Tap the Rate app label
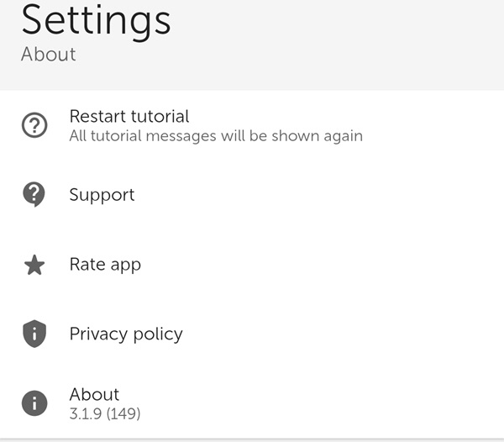This screenshot has width=504, height=442. click(105, 265)
